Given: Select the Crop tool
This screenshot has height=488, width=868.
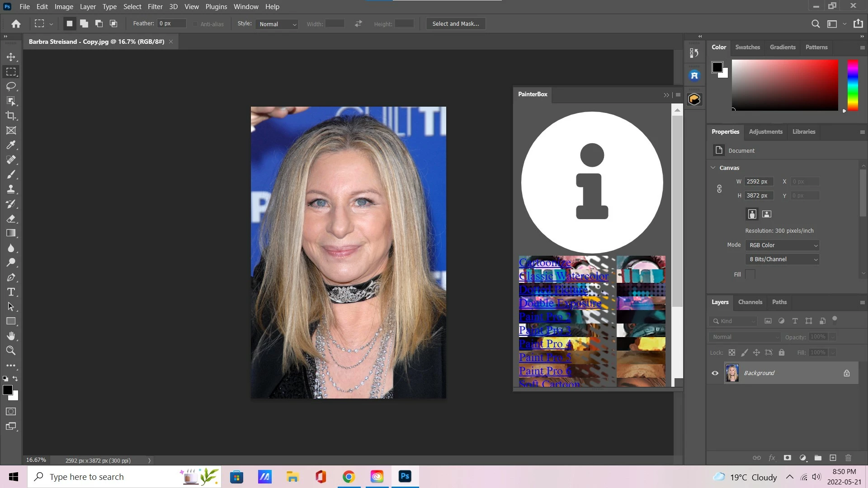Looking at the screenshot, I should 11,116.
